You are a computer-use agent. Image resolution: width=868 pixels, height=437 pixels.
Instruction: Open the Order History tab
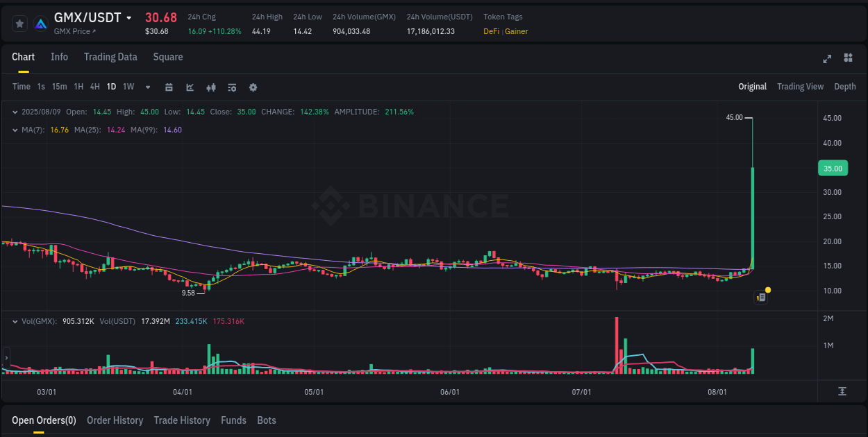(115, 420)
